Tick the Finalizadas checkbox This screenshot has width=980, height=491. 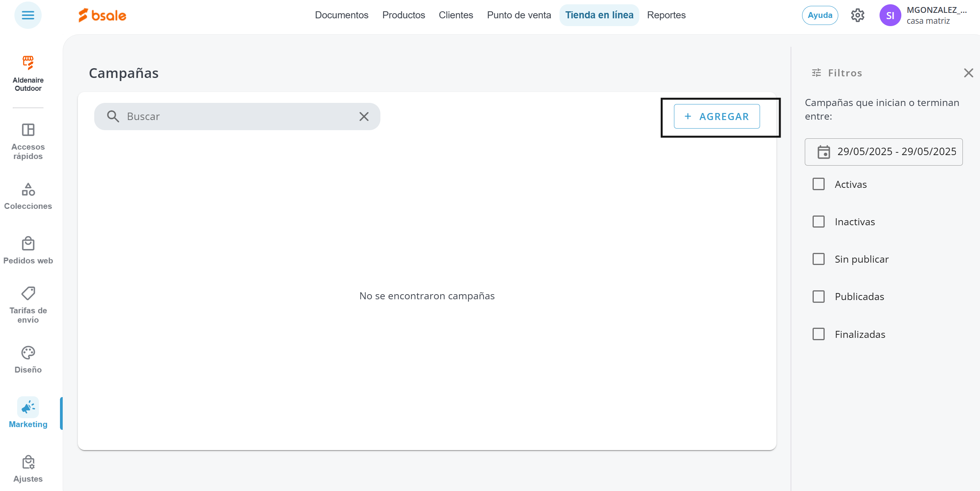click(x=818, y=334)
